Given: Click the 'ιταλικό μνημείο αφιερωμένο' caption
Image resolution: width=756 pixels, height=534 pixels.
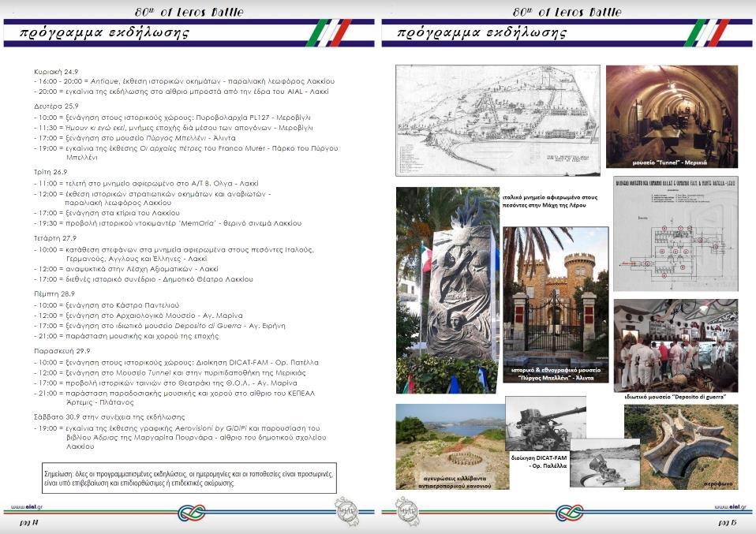Looking at the screenshot, I should (550, 201).
